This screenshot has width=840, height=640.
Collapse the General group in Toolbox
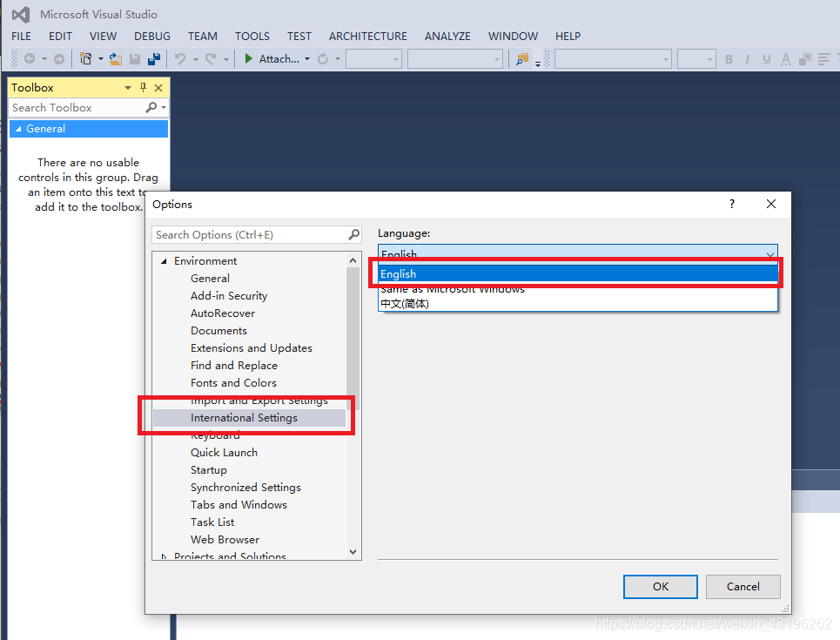tap(18, 129)
